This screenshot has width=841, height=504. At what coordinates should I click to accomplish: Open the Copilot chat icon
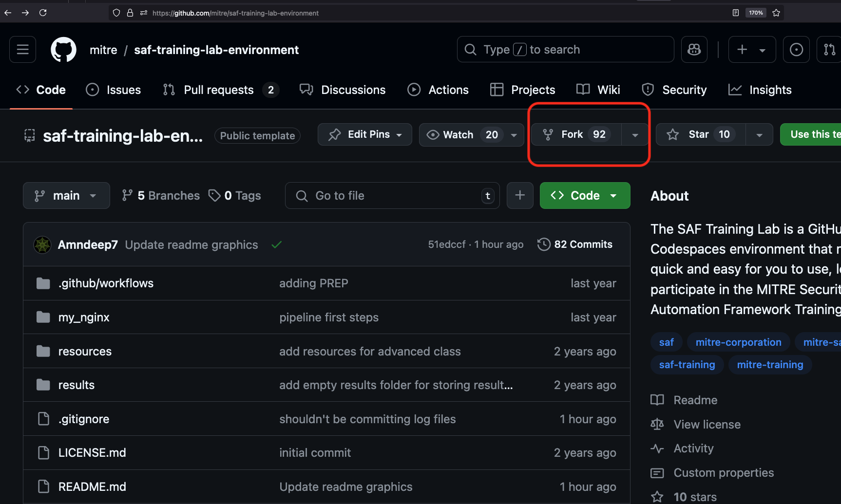pos(694,50)
